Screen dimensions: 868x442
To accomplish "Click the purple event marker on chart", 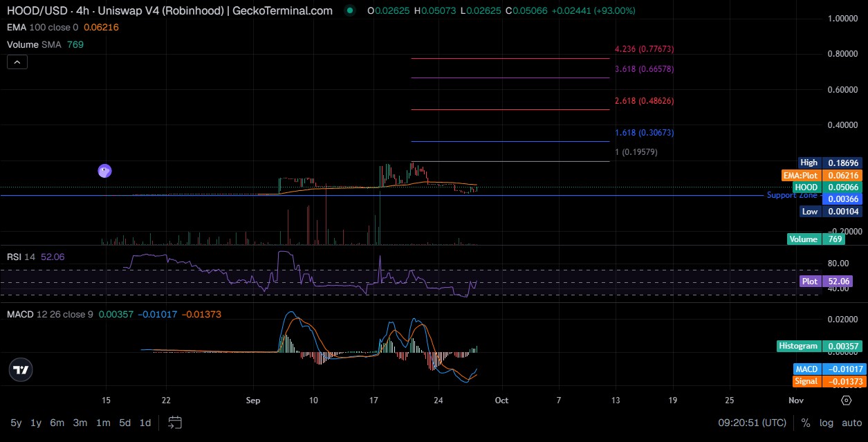I will pyautogui.click(x=105, y=171).
